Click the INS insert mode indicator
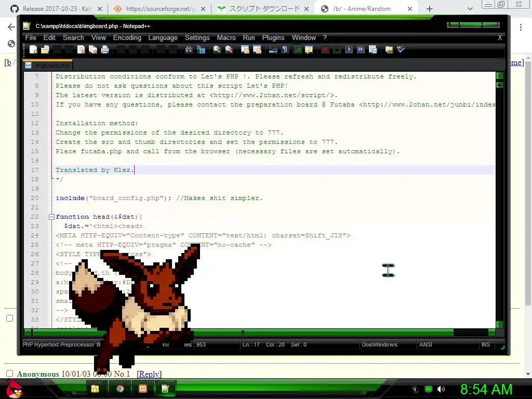Image resolution: width=532 pixels, height=399 pixels. point(486,345)
